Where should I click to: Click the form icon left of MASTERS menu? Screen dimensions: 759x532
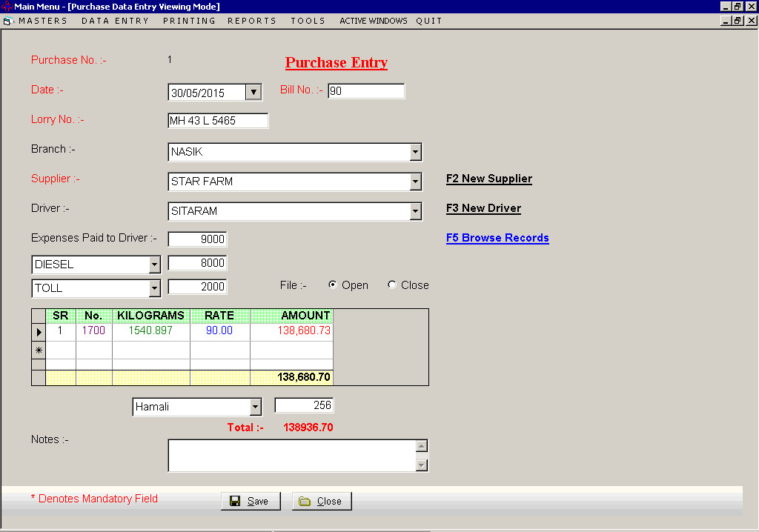click(x=8, y=21)
